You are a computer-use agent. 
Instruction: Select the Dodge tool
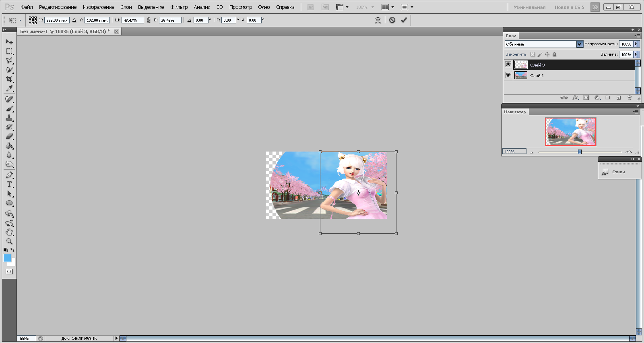coord(9,164)
